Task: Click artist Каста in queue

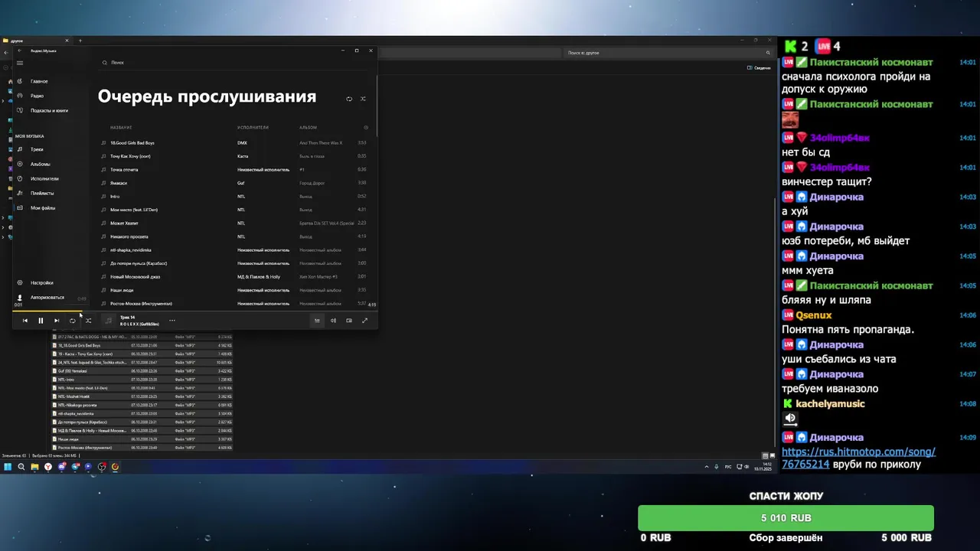Action: coord(243,156)
